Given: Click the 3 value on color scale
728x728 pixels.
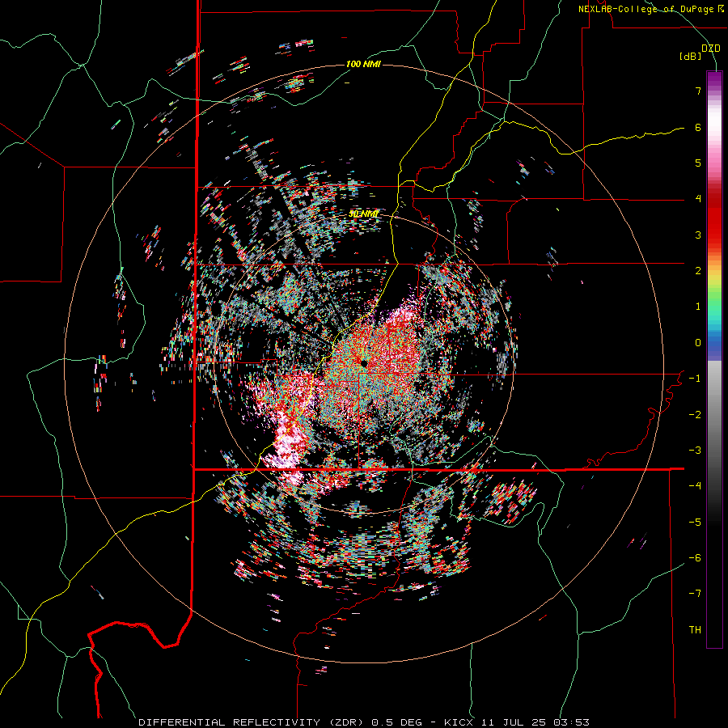Looking at the screenshot, I should pyautogui.click(x=698, y=235).
